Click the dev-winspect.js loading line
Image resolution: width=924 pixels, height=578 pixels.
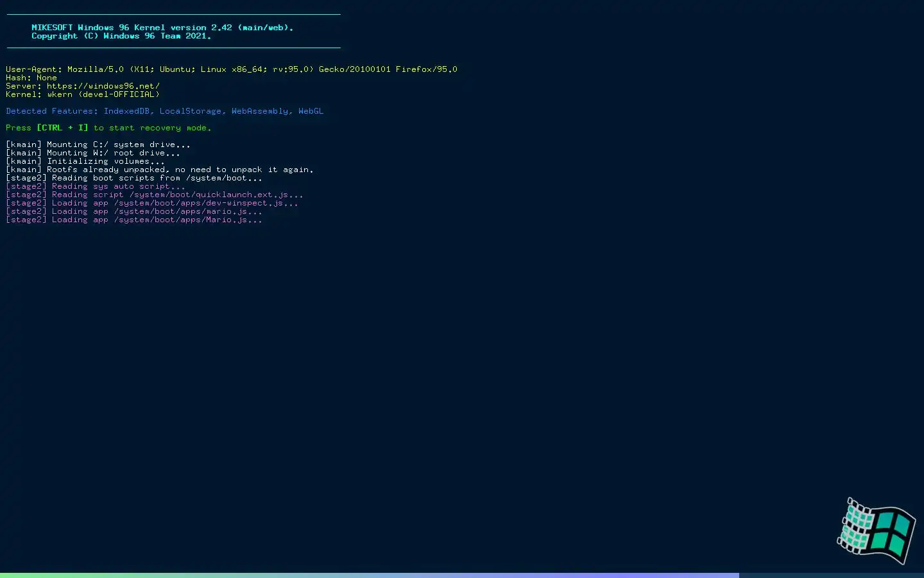[152, 203]
